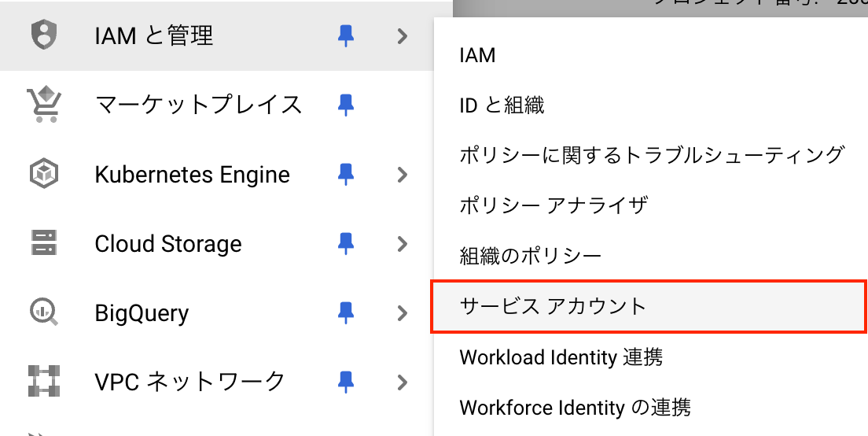The width and height of the screenshot is (868, 436).
Task: Toggle the Cloud Storage pin icon
Action: point(345,243)
